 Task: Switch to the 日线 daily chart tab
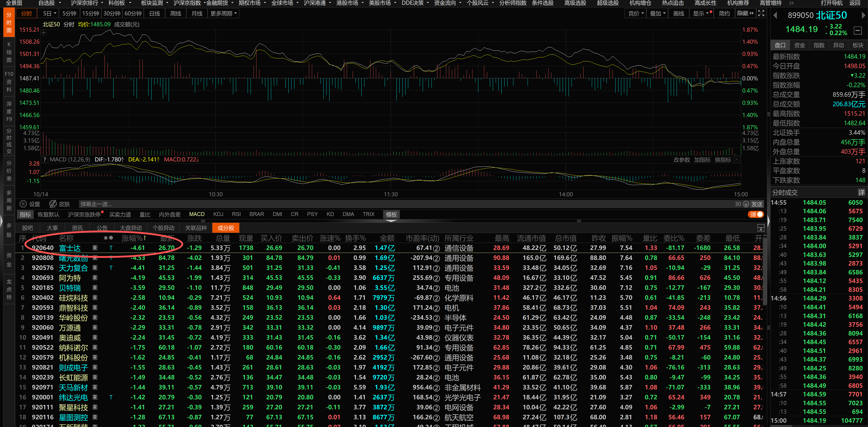click(154, 14)
